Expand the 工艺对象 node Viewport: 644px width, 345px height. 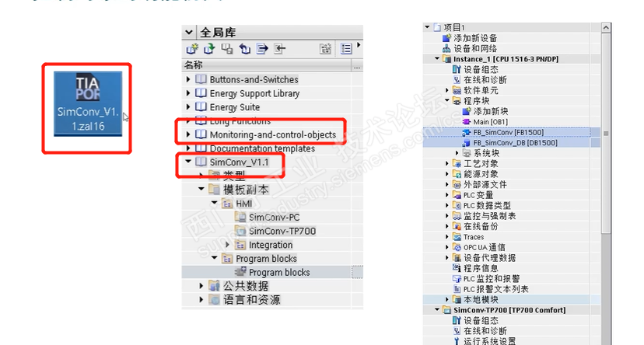click(x=447, y=163)
